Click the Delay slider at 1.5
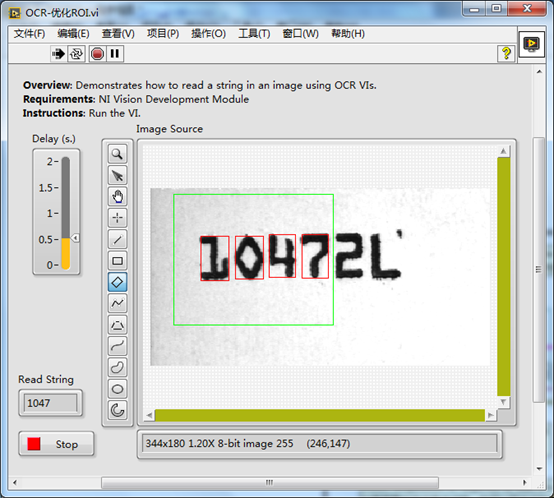Screen dimensions: 554x498 pyautogui.click(x=66, y=188)
